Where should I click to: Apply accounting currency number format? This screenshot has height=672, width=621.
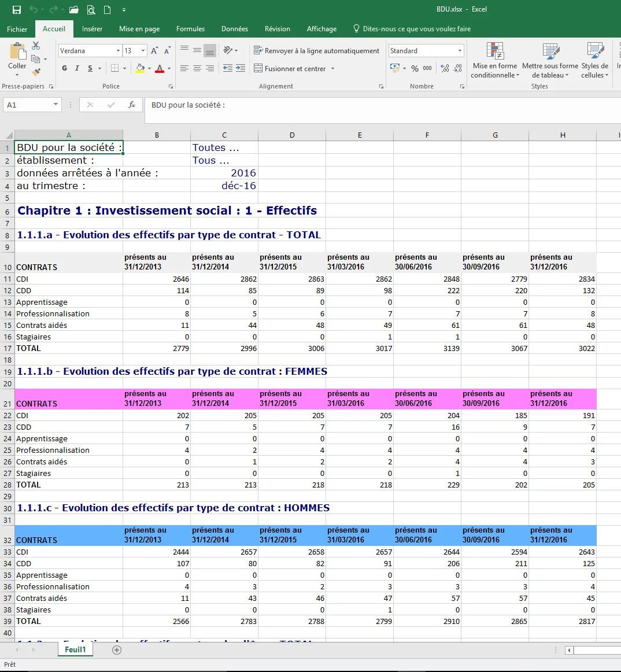395,68
